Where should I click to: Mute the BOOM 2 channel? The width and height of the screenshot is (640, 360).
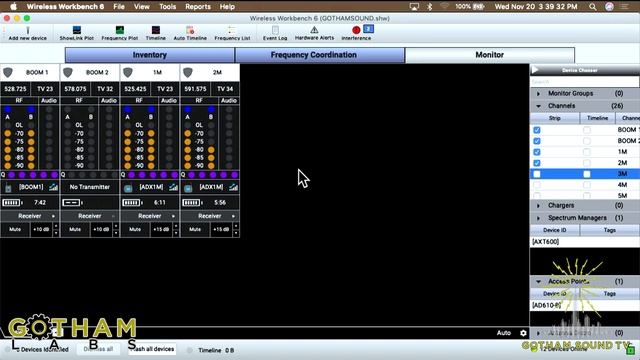click(75, 229)
